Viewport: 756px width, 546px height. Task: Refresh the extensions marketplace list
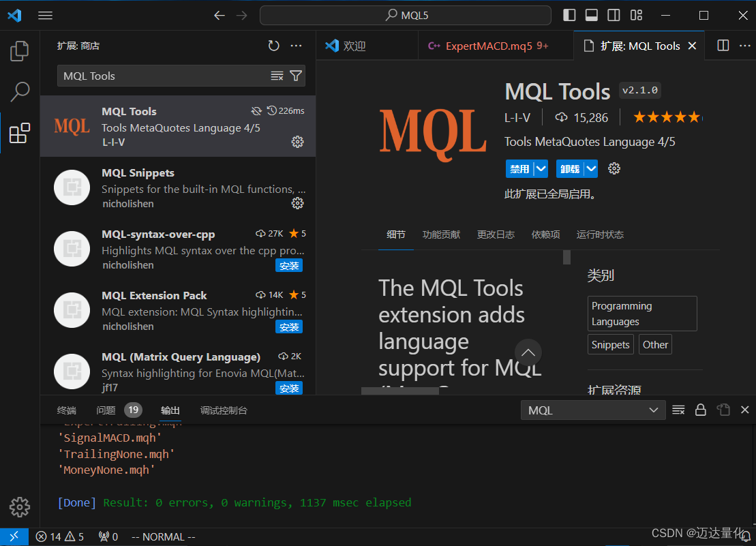[274, 46]
